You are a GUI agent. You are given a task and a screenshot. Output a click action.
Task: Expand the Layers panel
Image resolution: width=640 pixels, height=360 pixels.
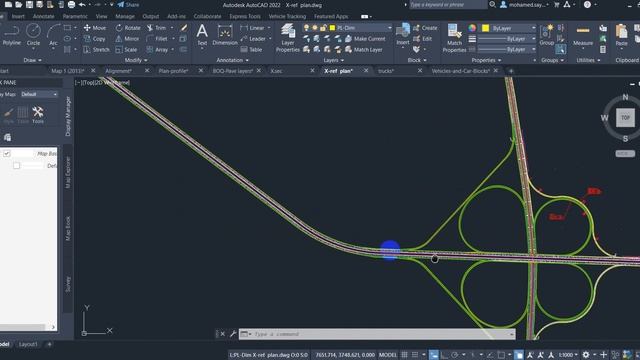333,60
